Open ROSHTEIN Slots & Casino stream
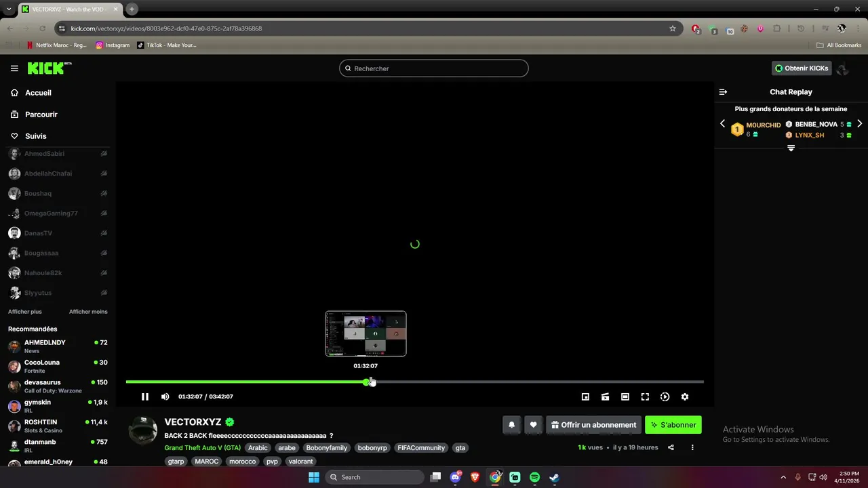868x488 pixels. 58,426
